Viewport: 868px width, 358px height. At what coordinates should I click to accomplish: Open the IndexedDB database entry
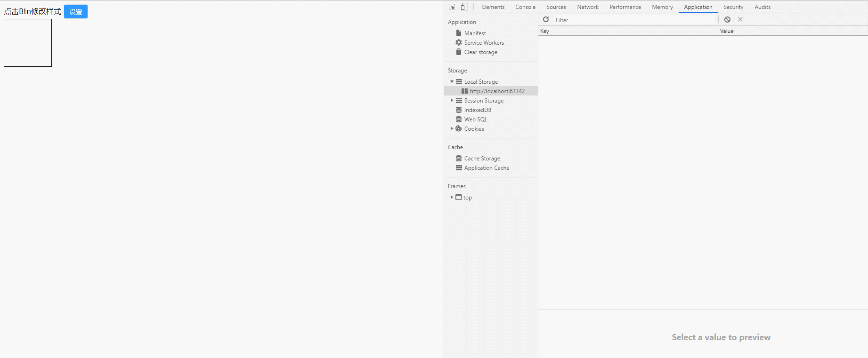coord(478,110)
